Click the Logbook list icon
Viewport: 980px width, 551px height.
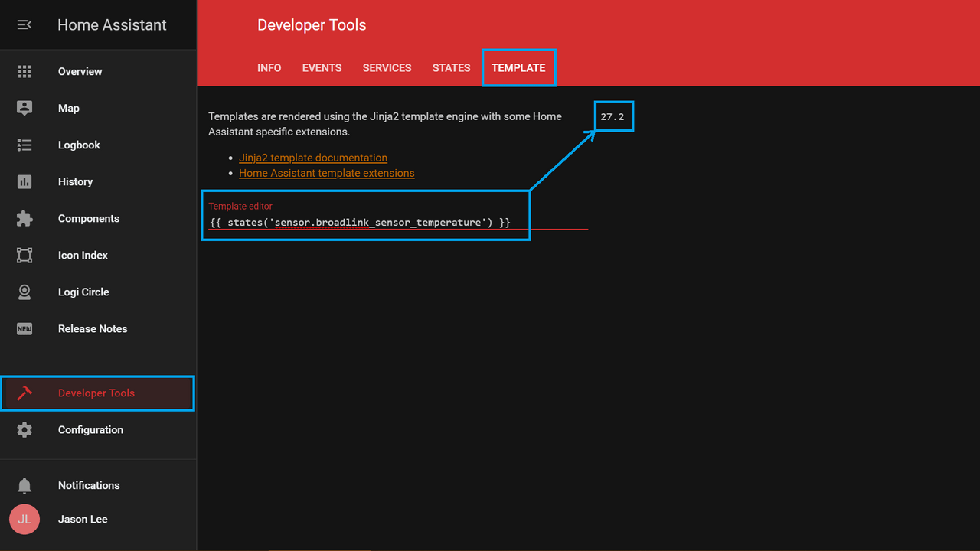coord(24,145)
